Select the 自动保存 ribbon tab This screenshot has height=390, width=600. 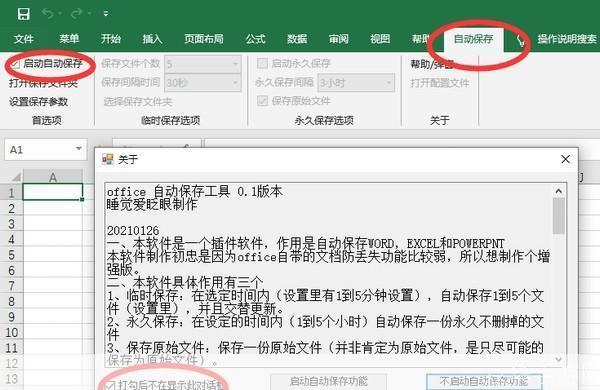473,39
